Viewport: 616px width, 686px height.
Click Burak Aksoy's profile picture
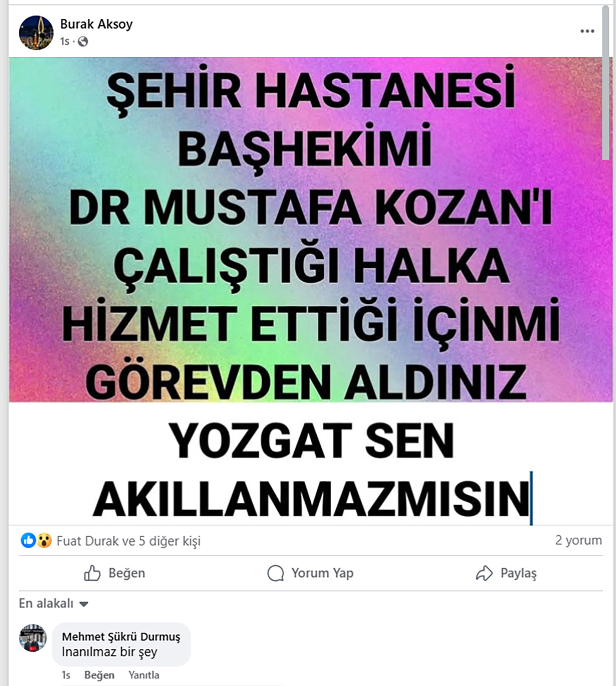(x=36, y=32)
